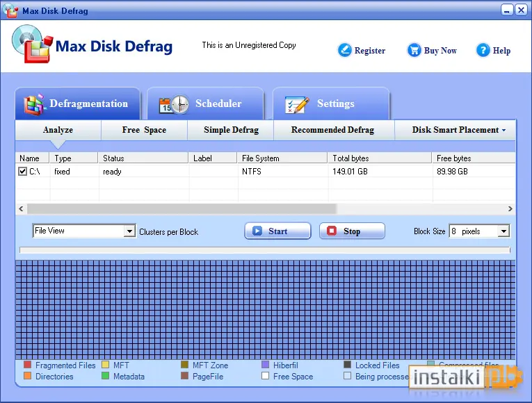
Task: Click the MFT yellow legend swatch
Action: [x=105, y=365]
